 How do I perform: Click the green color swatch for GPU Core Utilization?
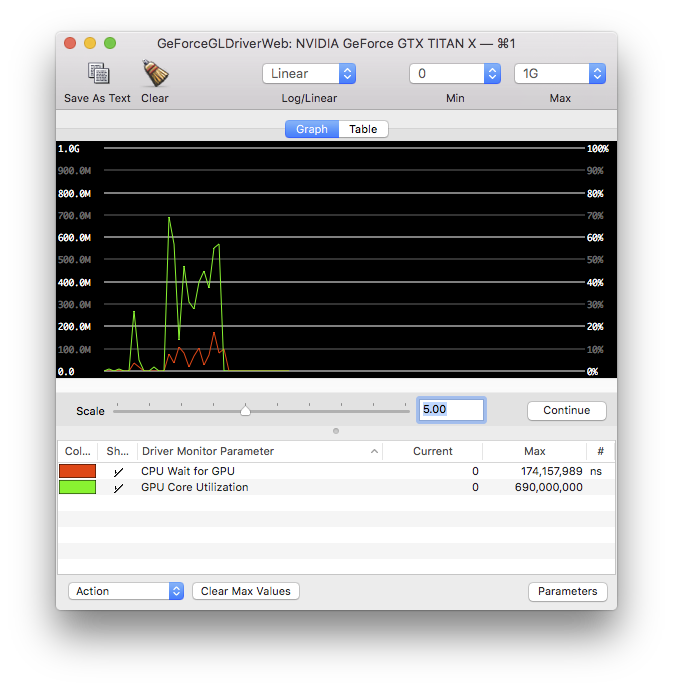click(x=77, y=487)
